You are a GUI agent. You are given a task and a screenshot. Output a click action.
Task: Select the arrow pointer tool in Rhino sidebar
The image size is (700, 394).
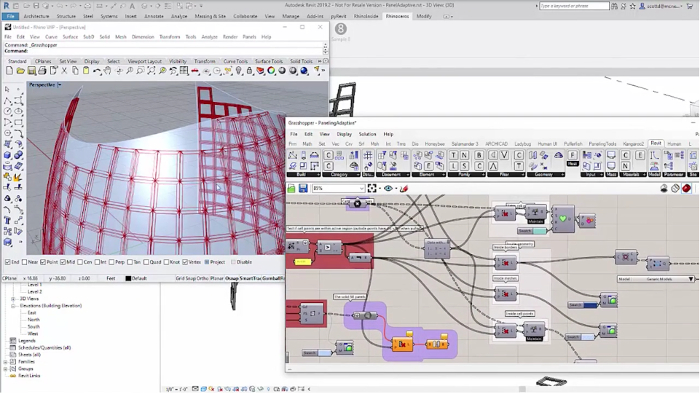pyautogui.click(x=8, y=90)
